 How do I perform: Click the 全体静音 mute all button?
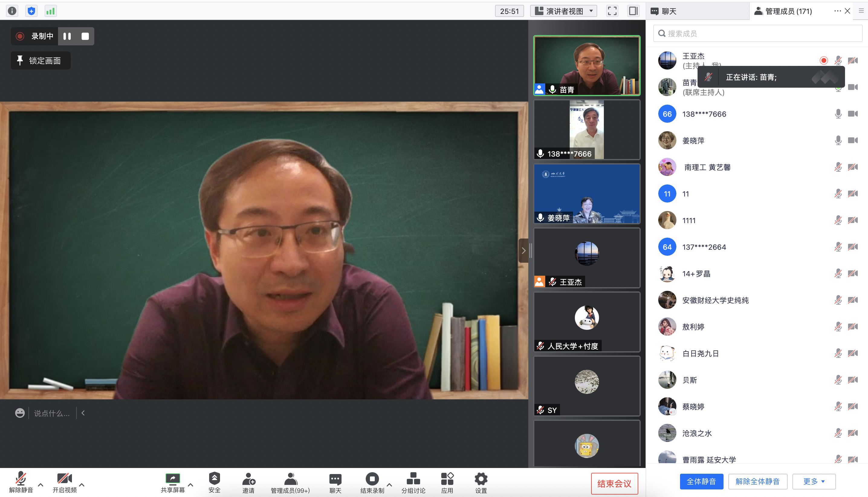tap(701, 481)
